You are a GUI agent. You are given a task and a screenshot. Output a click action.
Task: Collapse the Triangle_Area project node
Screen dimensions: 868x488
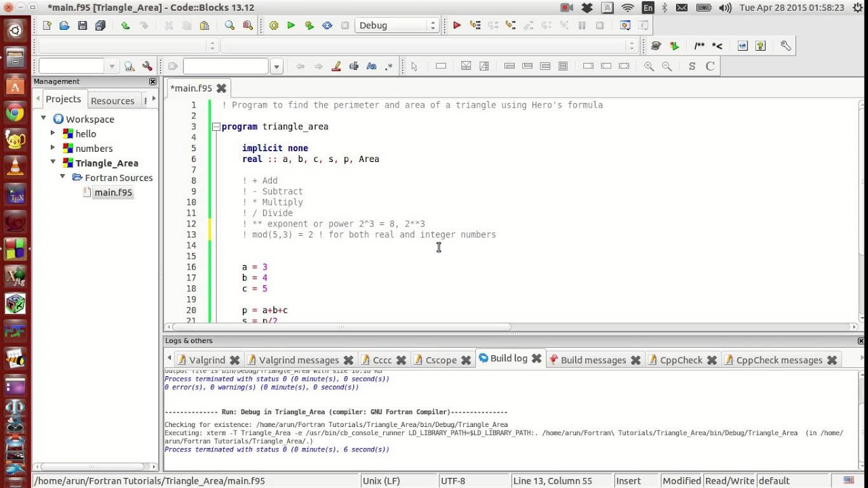click(53, 162)
